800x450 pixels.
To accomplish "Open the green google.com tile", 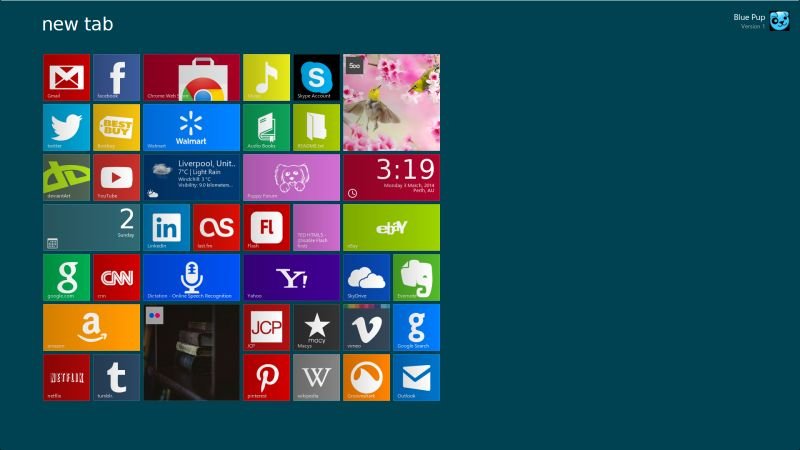I will click(x=66, y=278).
